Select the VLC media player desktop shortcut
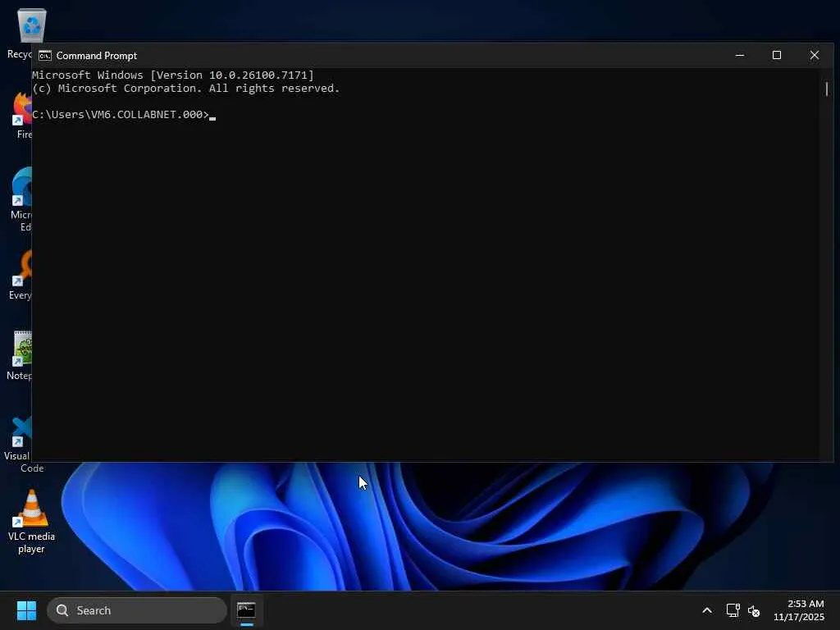Screen dimensions: 840x630 (x=32, y=522)
